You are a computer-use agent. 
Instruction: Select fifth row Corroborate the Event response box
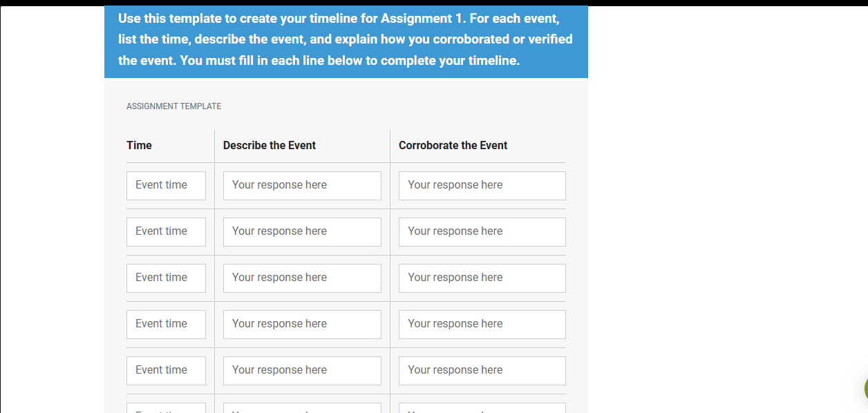click(482, 371)
